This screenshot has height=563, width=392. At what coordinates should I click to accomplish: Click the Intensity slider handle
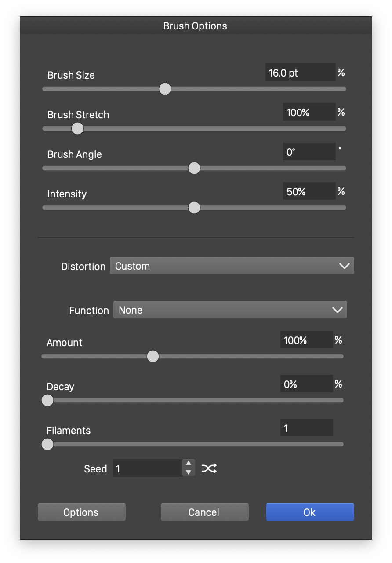coord(194,208)
